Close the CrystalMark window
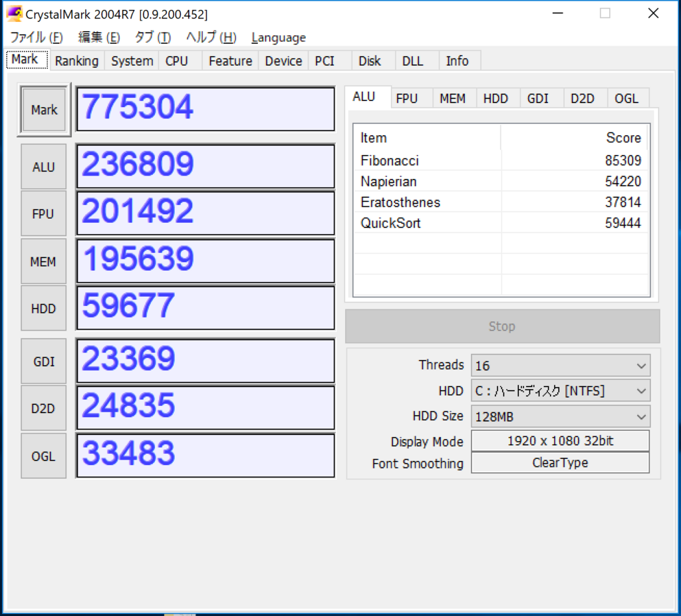 [x=653, y=13]
